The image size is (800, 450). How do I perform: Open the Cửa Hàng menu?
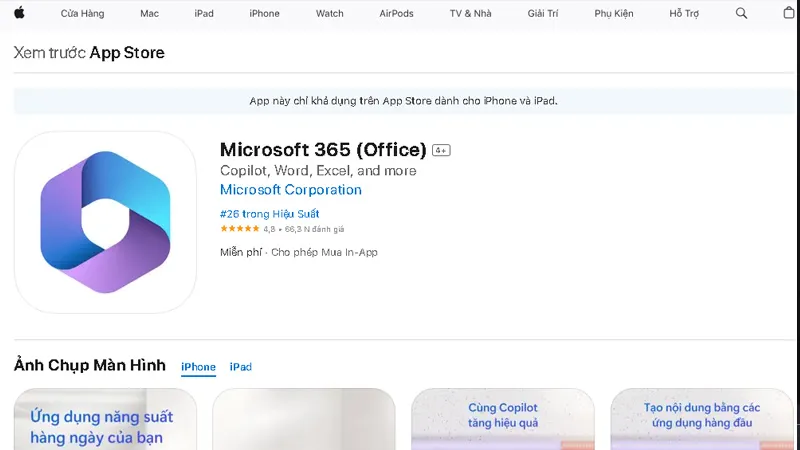click(x=82, y=14)
